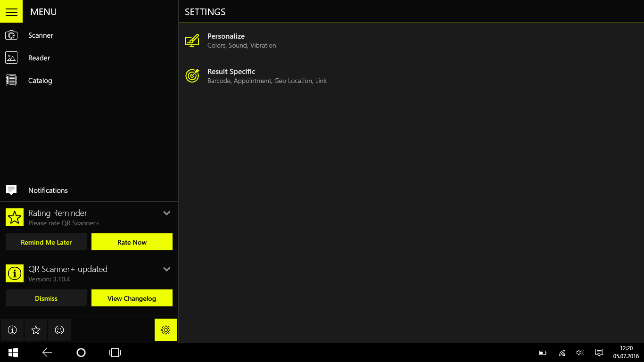Open the Windows notification center in taskbar

tap(599, 352)
